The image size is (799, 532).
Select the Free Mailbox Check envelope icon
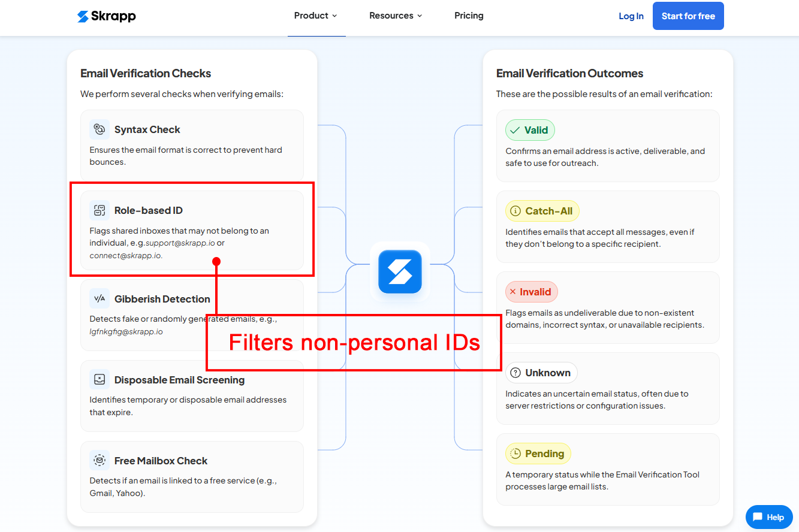click(x=98, y=460)
